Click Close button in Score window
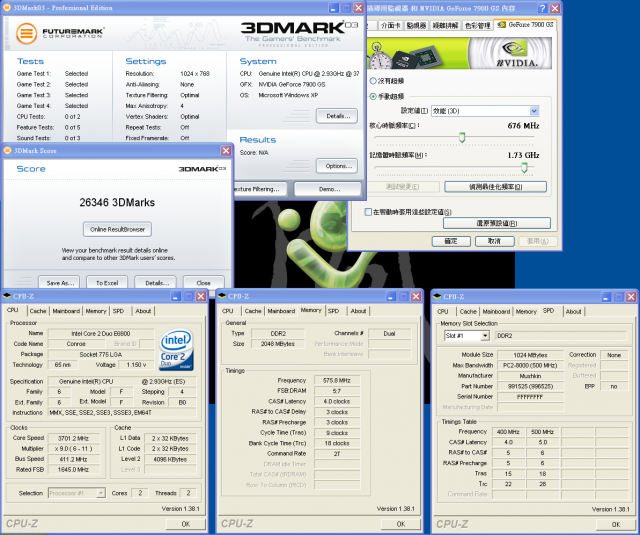 coord(204,282)
